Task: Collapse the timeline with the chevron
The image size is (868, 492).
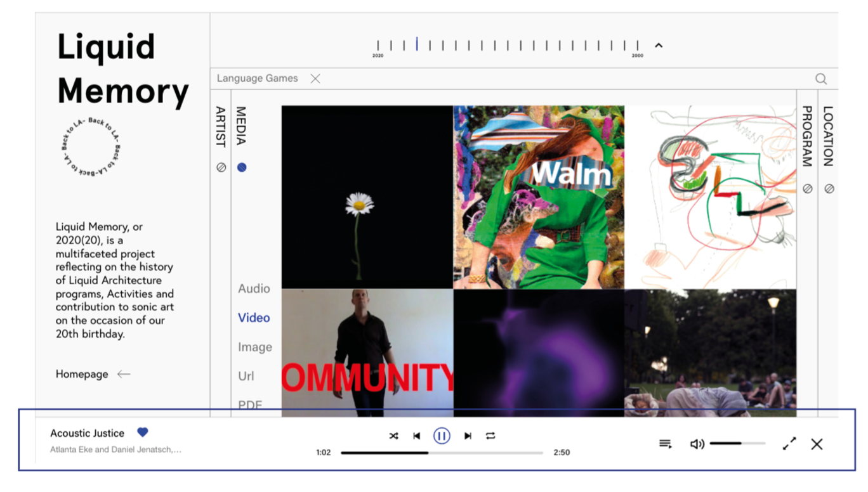Action: (659, 45)
